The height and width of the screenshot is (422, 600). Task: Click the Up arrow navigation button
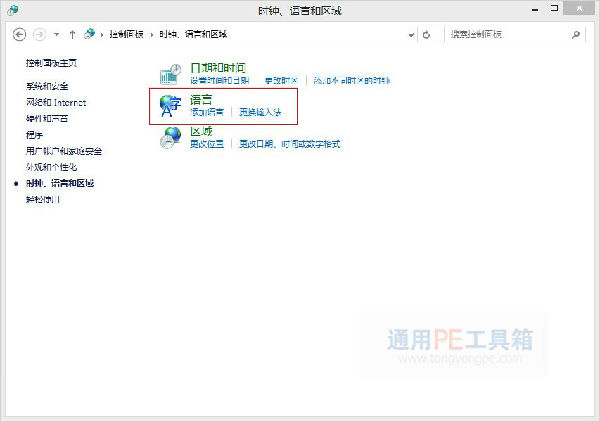(73, 34)
